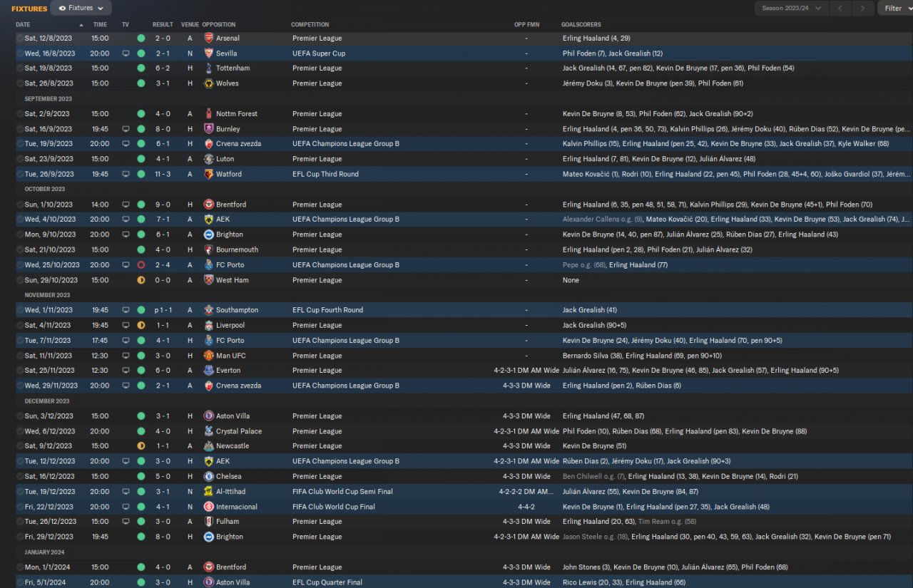The height and width of the screenshot is (588, 913).
Task: Sort by the Venue column header
Action: pyautogui.click(x=190, y=25)
